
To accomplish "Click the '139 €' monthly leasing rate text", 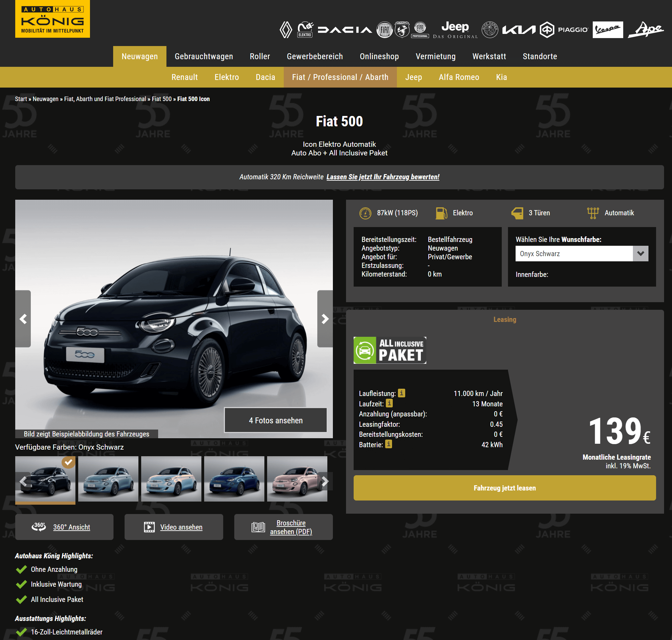I will (619, 431).
